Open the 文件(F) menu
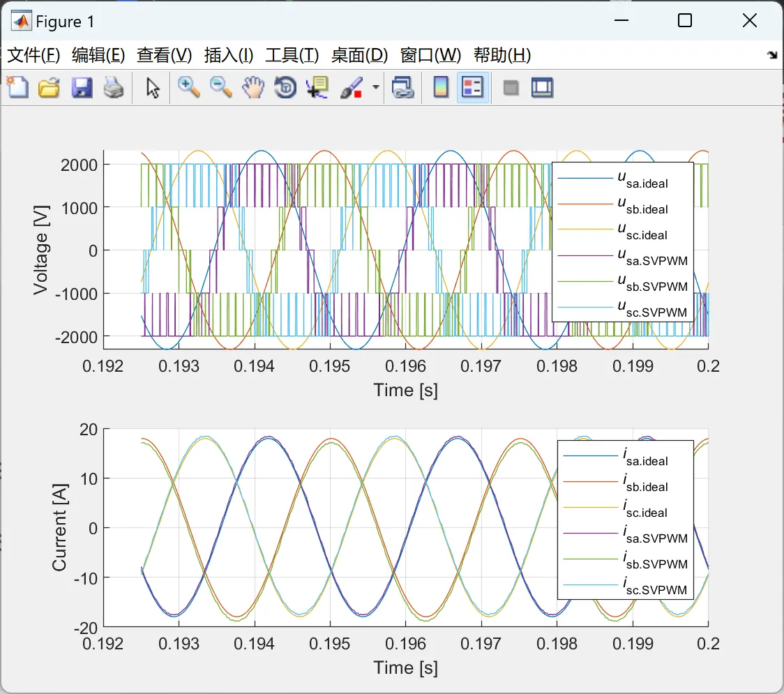 [x=33, y=55]
